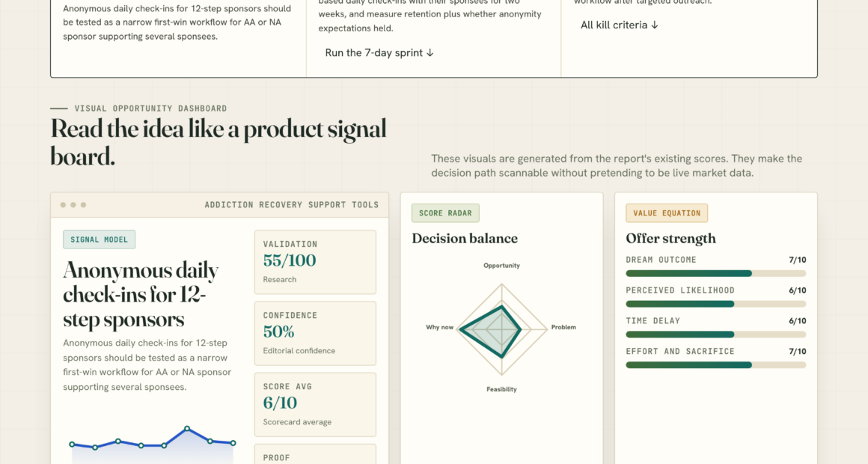Follow the "Run the 7-day sprint" link

click(379, 52)
